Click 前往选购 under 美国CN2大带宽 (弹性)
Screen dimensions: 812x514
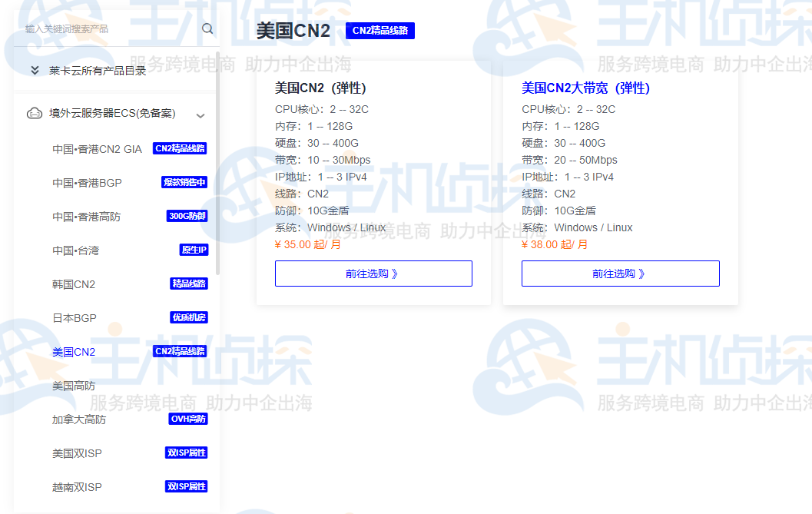click(x=620, y=273)
